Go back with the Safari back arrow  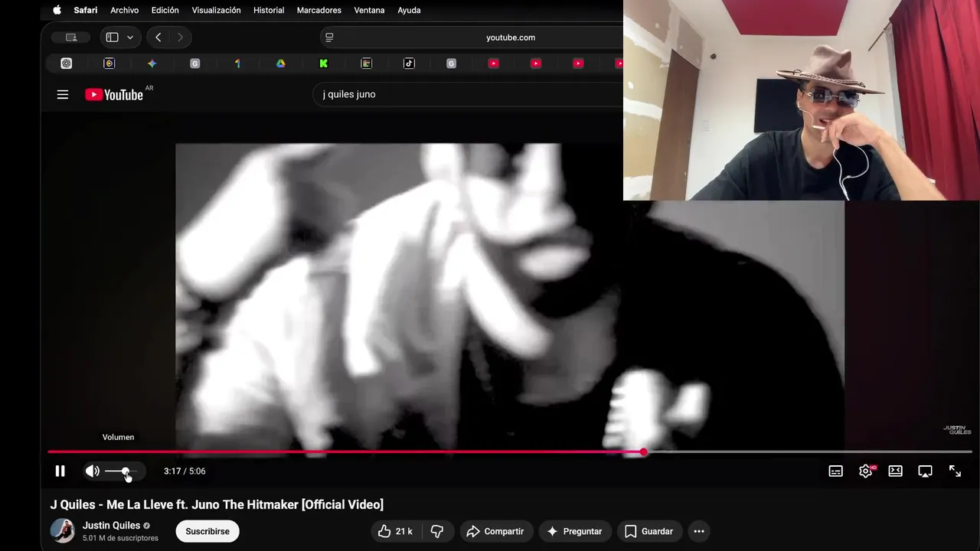(158, 37)
